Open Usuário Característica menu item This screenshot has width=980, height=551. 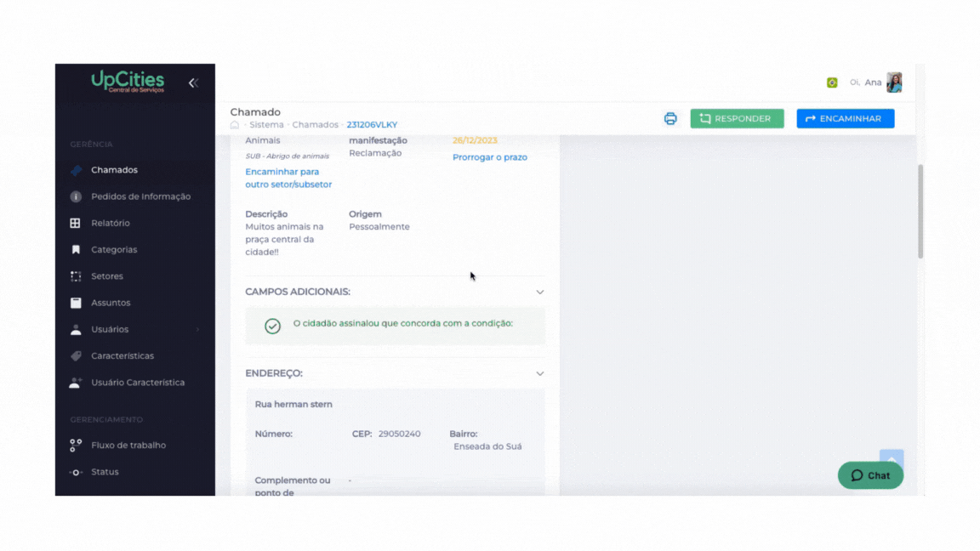coord(138,383)
